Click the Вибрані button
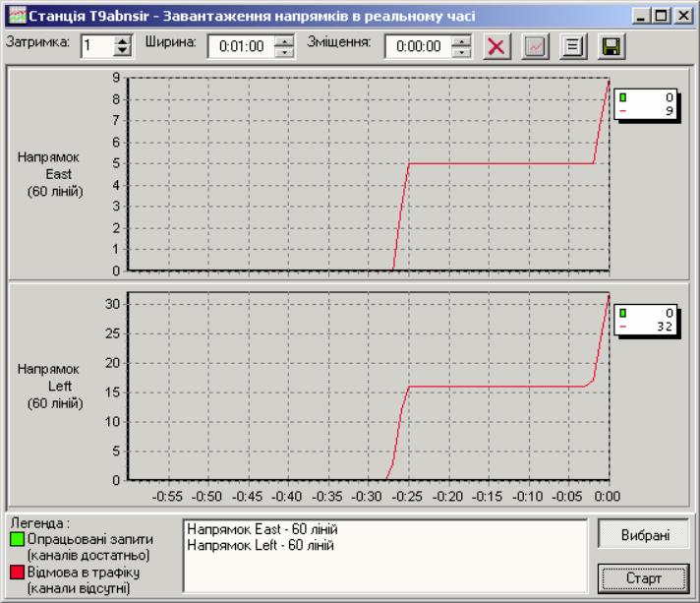 pyautogui.click(x=644, y=534)
